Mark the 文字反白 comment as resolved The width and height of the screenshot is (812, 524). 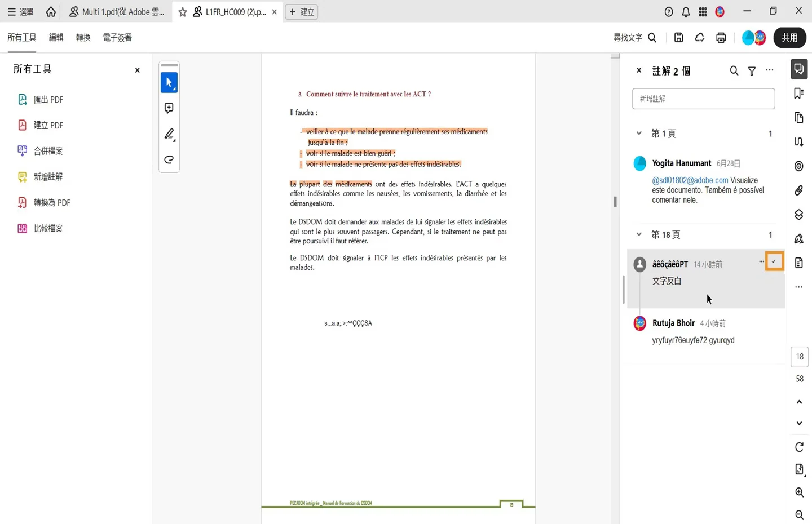coord(774,261)
